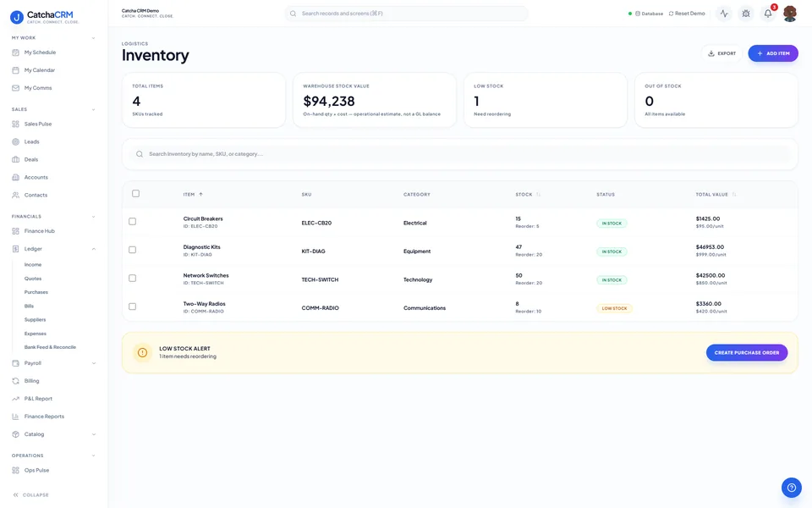The width and height of the screenshot is (812, 508).
Task: Collapse the Financials section chevron
Action: click(x=93, y=217)
